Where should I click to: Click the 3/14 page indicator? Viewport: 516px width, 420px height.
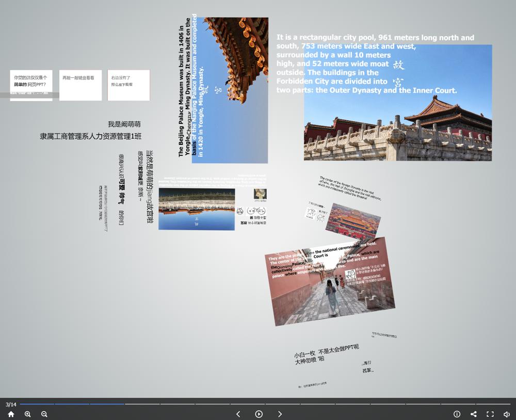[x=11, y=404]
